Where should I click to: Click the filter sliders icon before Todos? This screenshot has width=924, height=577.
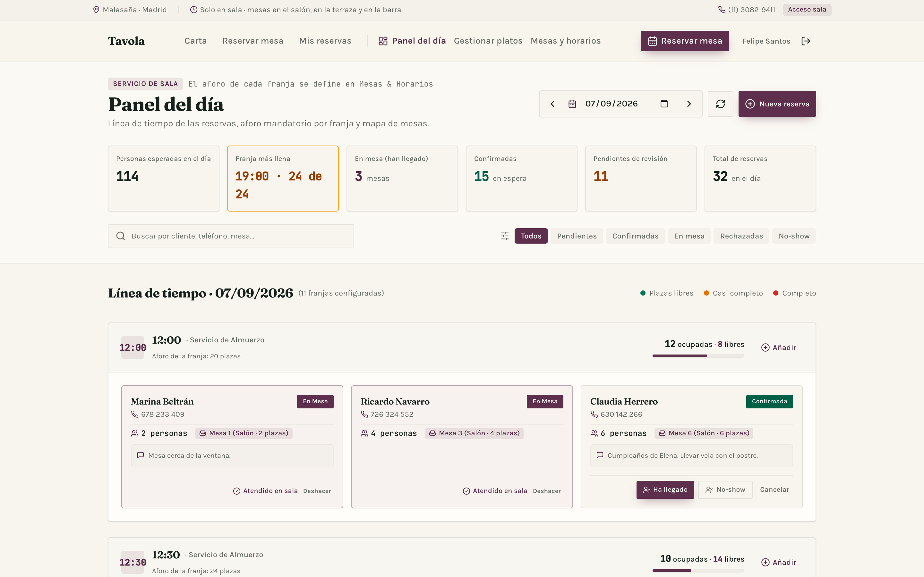coord(505,236)
